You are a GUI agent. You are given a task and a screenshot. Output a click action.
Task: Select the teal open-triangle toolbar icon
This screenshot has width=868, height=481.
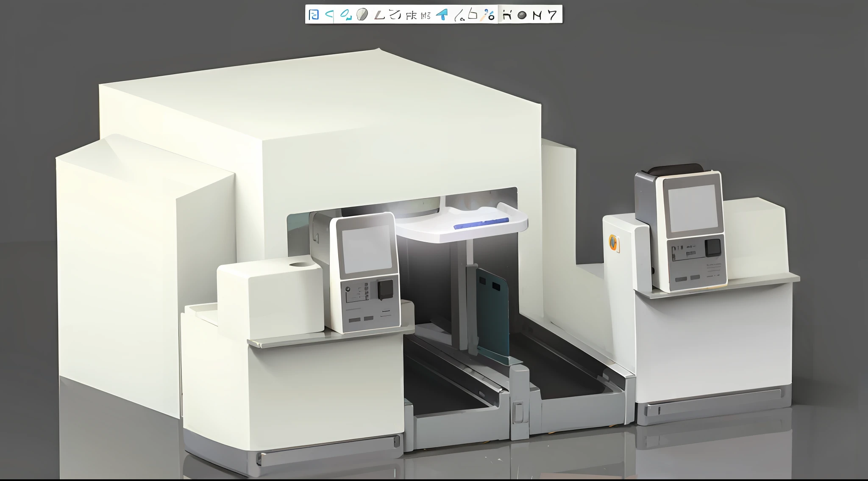click(329, 15)
